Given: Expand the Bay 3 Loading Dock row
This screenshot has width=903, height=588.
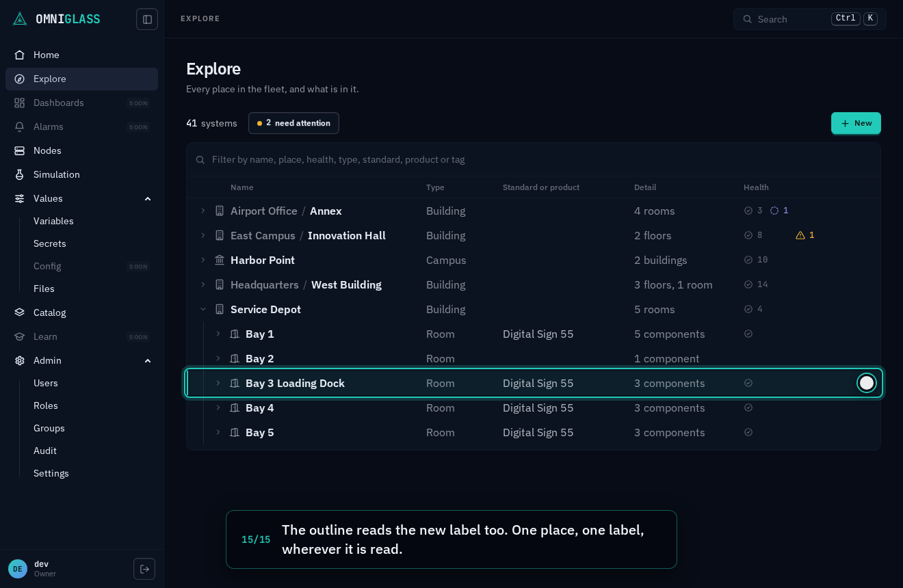Looking at the screenshot, I should [x=218, y=383].
